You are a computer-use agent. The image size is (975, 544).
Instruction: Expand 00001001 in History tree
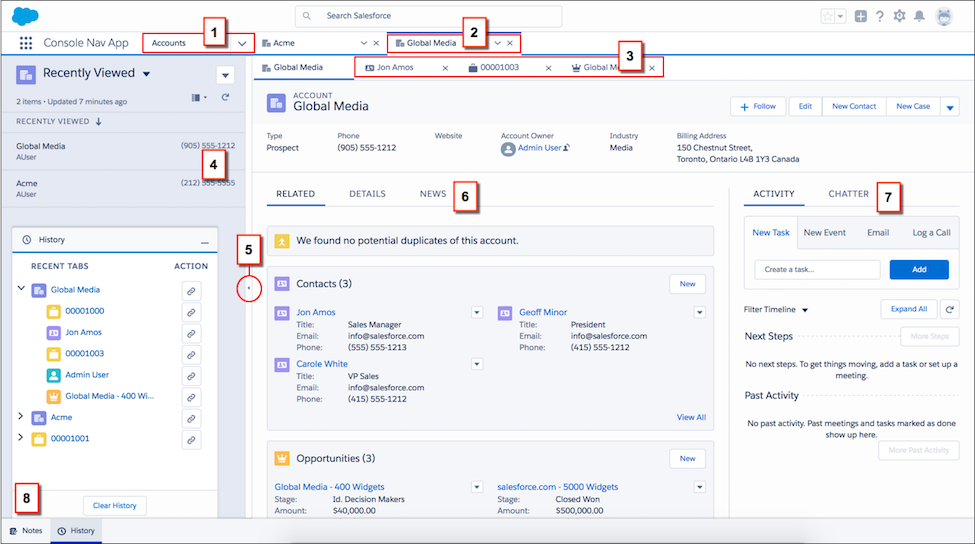[21, 437]
